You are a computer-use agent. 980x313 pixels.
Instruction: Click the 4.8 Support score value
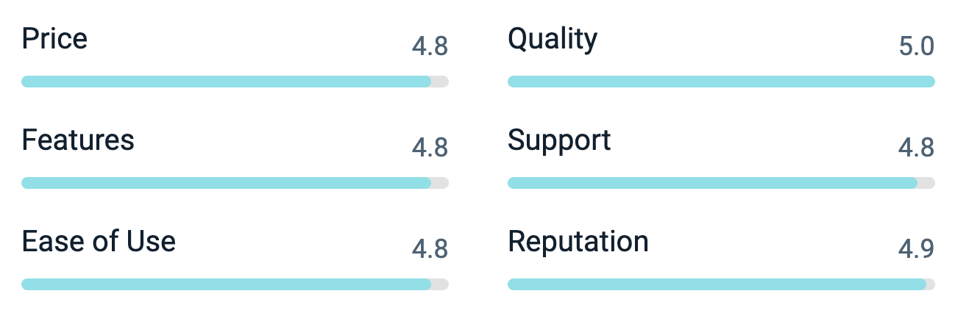tap(916, 148)
